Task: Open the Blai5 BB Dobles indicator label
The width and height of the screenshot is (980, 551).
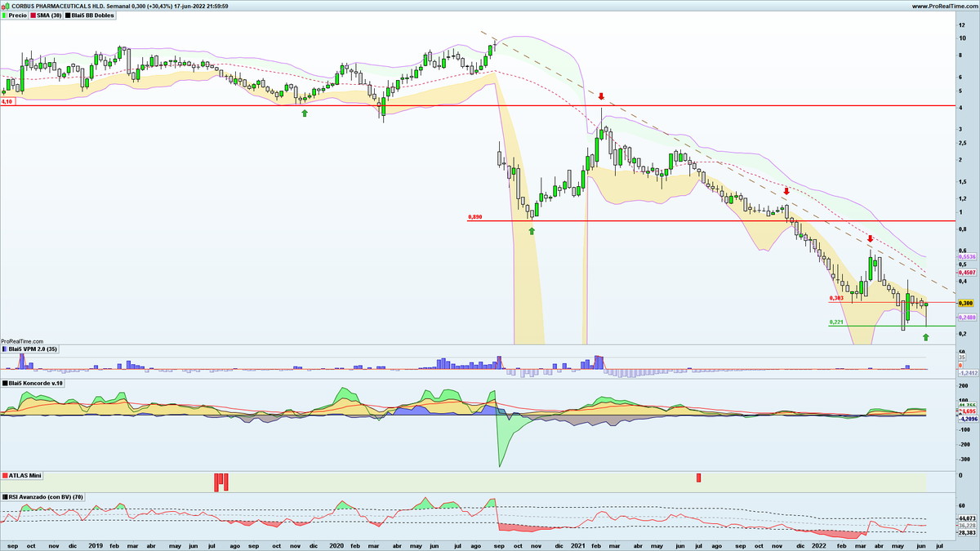Action: click(x=93, y=15)
